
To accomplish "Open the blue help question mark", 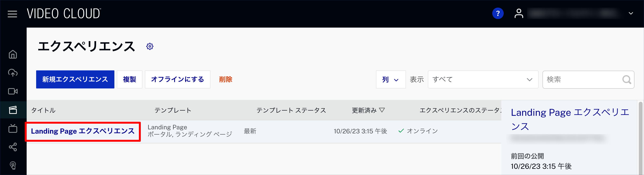I will [x=498, y=13].
